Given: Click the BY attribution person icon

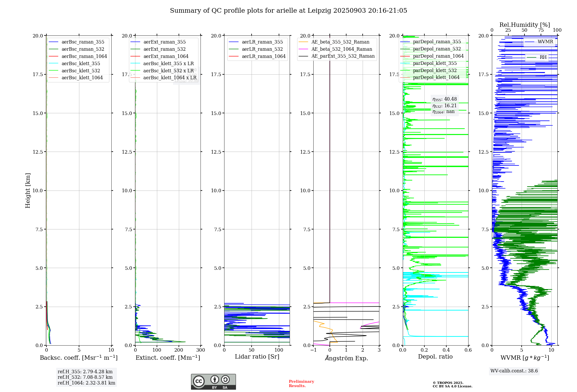Looking at the screenshot, I should (x=214, y=380).
